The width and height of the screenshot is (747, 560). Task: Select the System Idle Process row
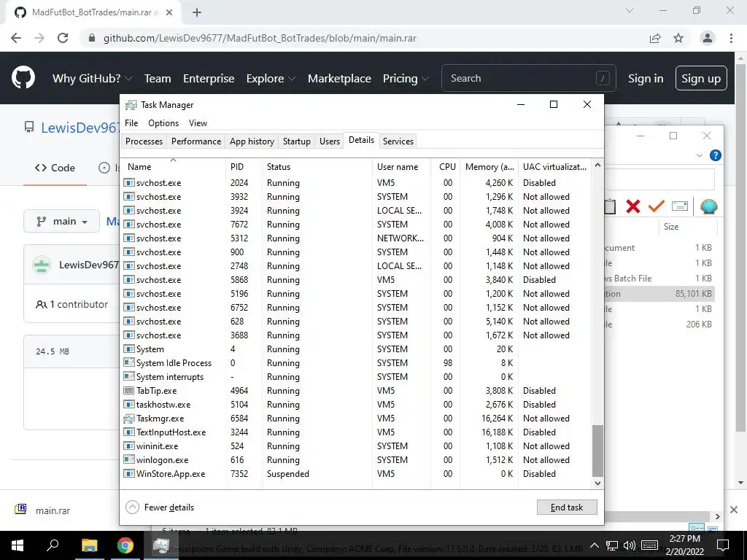click(x=357, y=363)
